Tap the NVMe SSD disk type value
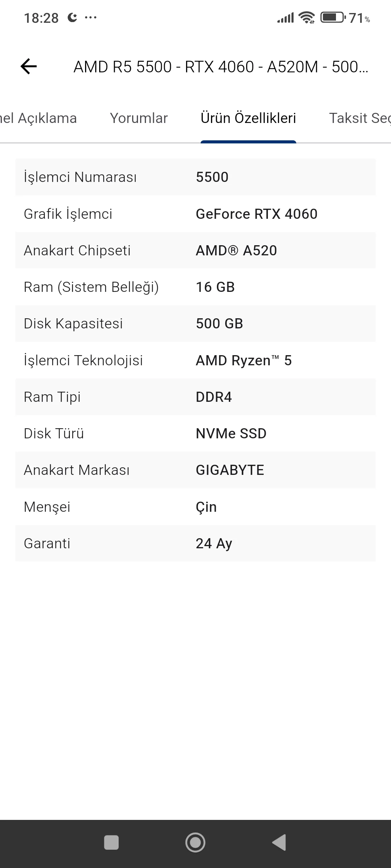 231,433
